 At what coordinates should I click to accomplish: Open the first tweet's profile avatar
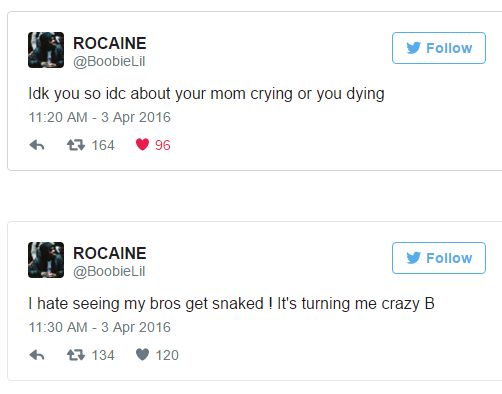46,50
